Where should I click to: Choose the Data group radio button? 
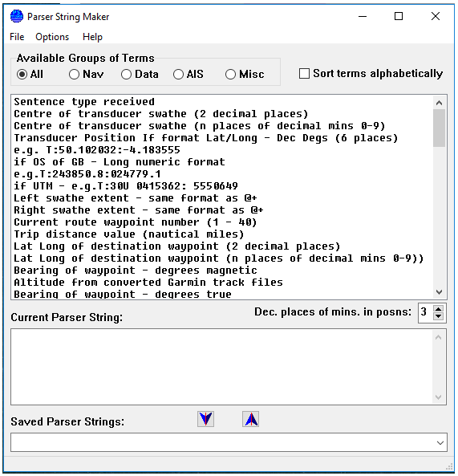point(126,75)
